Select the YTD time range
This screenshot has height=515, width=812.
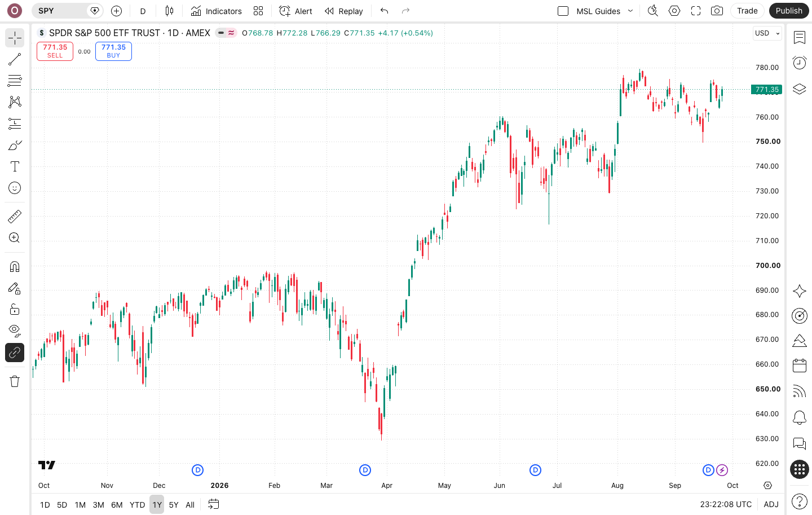(138, 505)
